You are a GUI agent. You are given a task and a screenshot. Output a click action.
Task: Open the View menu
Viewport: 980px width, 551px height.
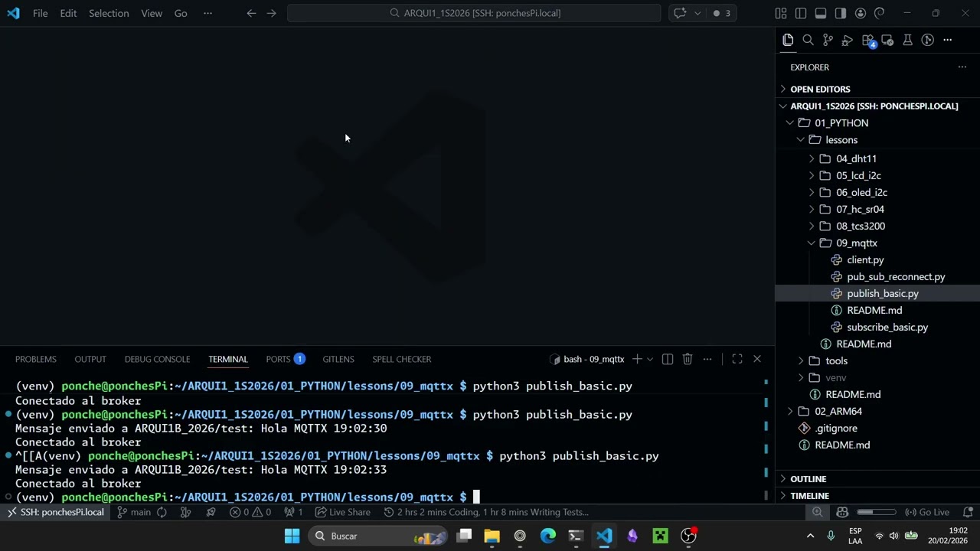point(152,13)
